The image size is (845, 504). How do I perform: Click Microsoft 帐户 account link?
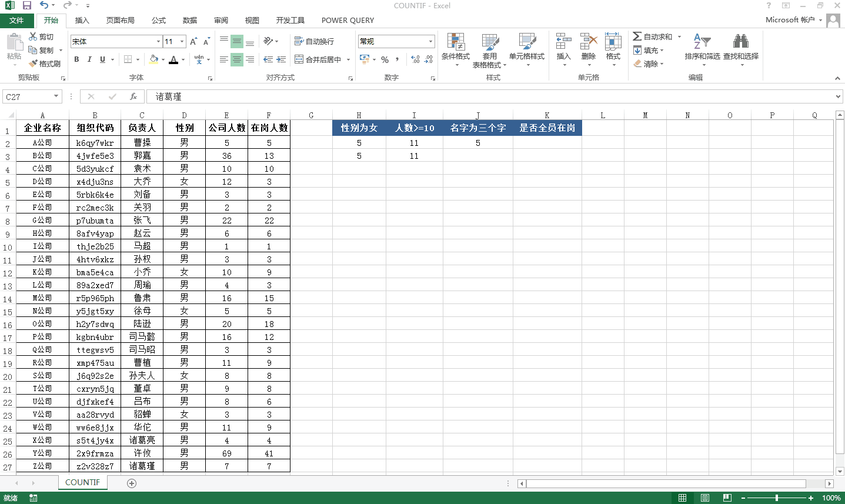pyautogui.click(x=790, y=19)
